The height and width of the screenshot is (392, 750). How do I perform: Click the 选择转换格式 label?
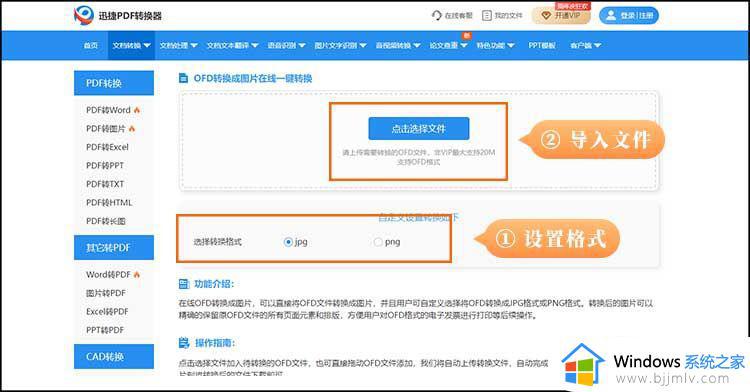click(217, 242)
